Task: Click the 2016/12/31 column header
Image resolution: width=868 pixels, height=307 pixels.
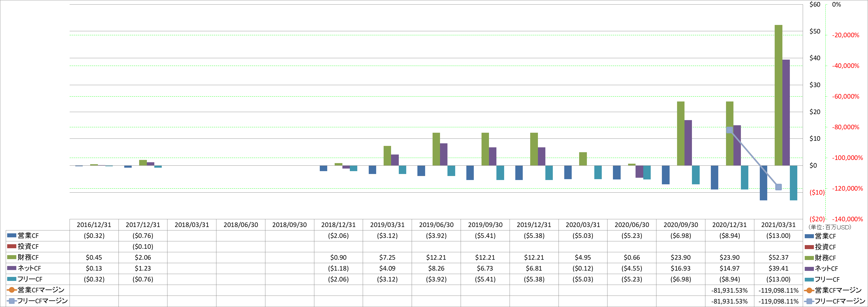Action: tap(94, 225)
